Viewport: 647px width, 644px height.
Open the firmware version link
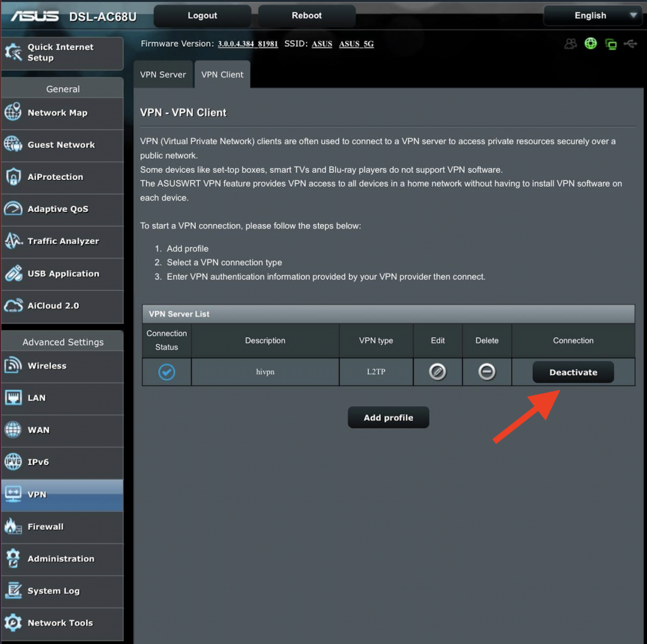tap(248, 44)
